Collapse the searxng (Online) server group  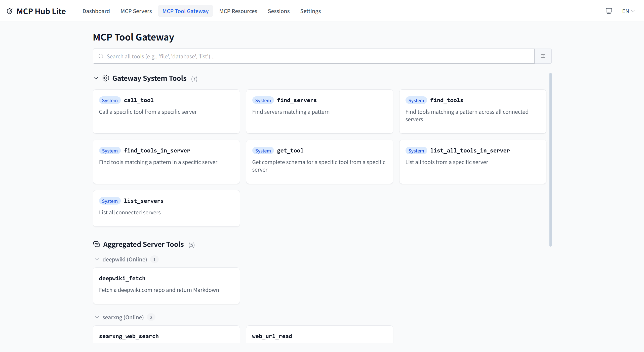(97, 317)
